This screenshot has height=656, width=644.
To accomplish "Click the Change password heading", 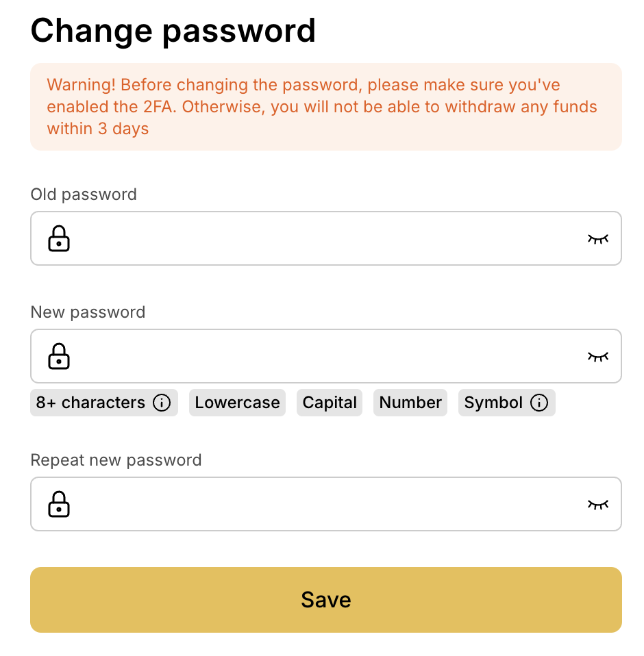I will tap(173, 31).
